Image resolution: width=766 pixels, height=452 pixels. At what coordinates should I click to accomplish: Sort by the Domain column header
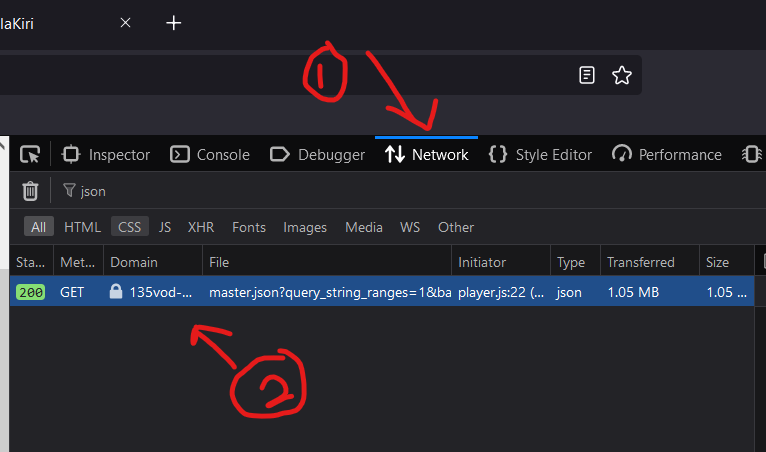click(x=153, y=262)
